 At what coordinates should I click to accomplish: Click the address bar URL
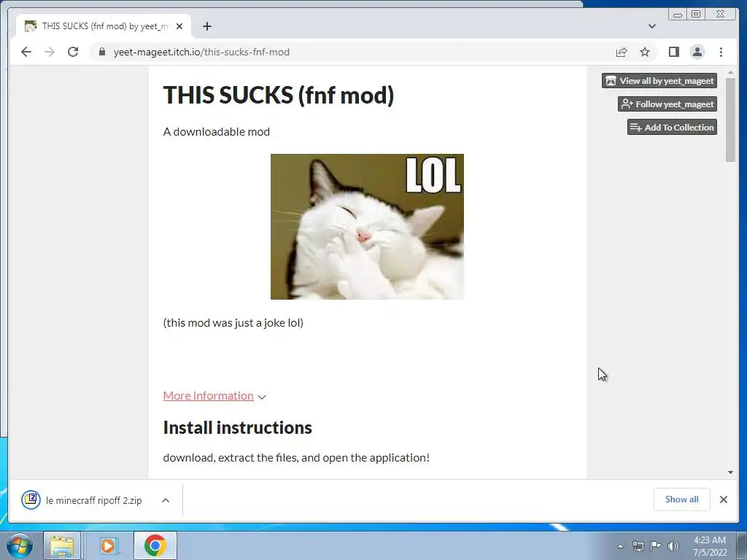coord(201,52)
